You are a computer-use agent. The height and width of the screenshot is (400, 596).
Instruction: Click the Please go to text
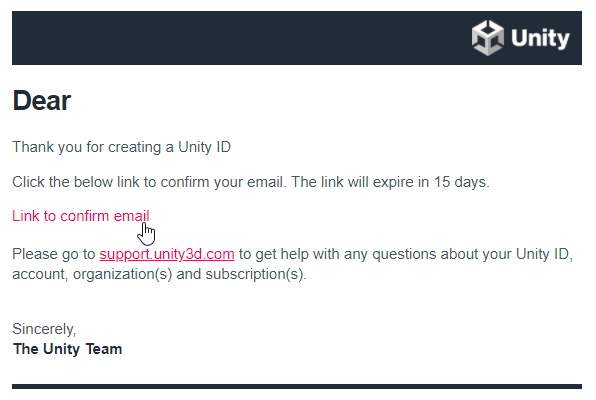pyautogui.click(x=54, y=254)
